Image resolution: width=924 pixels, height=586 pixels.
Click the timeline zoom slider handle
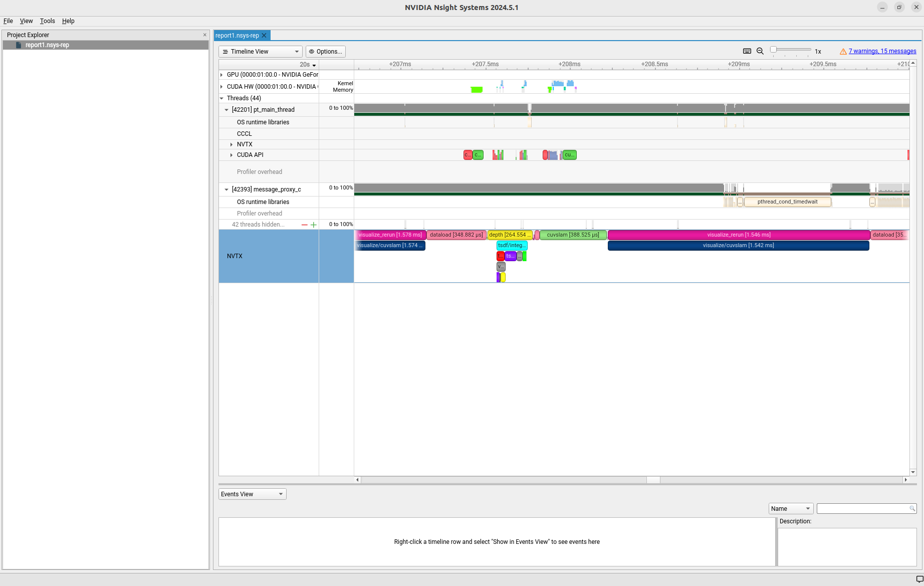pos(774,50)
